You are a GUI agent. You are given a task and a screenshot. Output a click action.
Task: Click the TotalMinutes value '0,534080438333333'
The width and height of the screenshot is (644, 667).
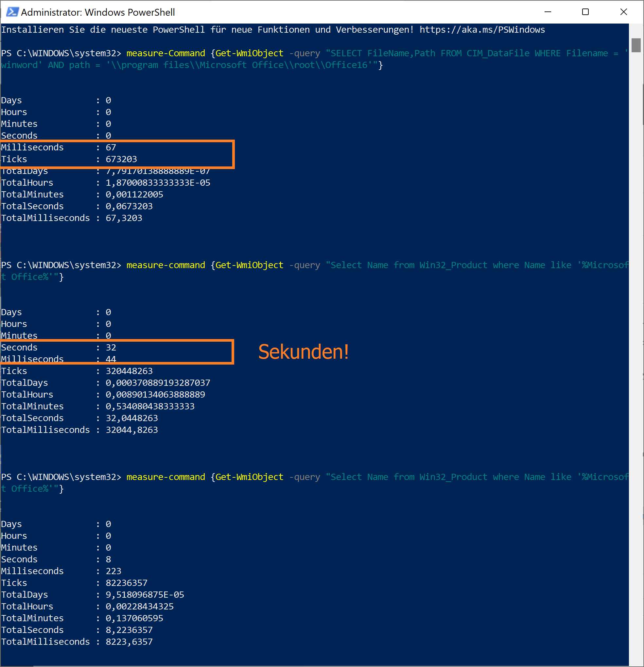(x=150, y=406)
